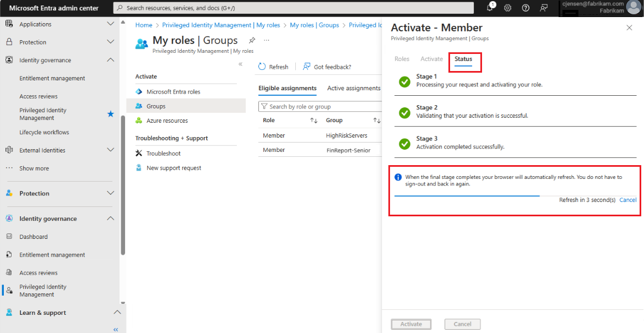Open the feedback person icon in header

tap(544, 8)
